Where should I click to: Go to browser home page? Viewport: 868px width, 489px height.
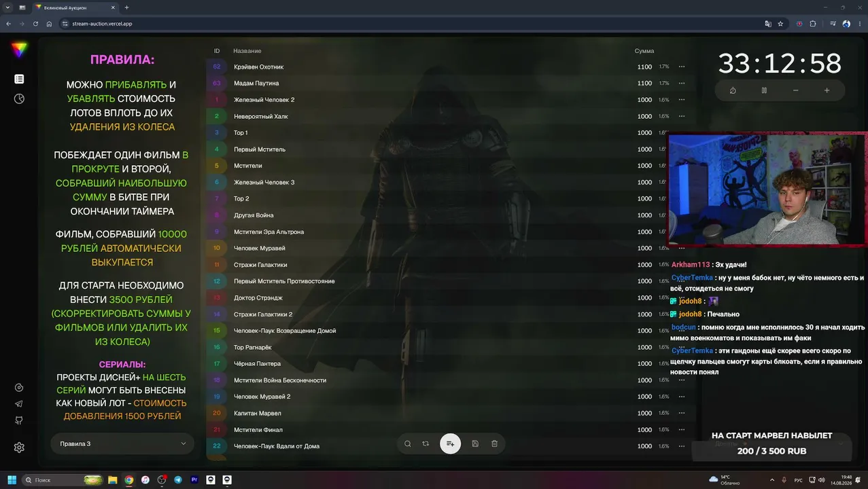[x=49, y=23]
